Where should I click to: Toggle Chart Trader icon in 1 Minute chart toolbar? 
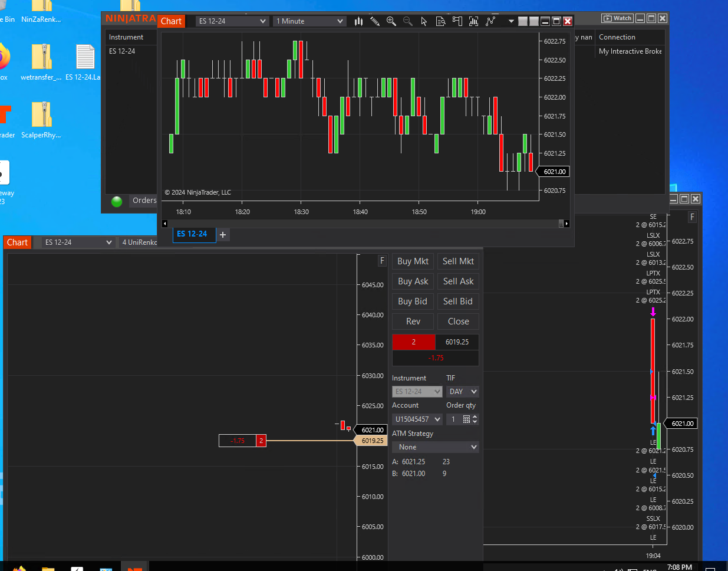pos(457,21)
